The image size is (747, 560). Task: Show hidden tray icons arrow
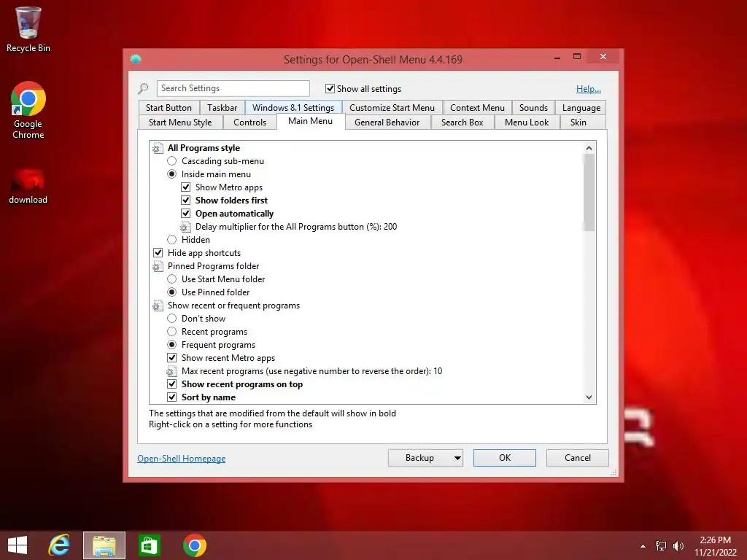click(643, 546)
